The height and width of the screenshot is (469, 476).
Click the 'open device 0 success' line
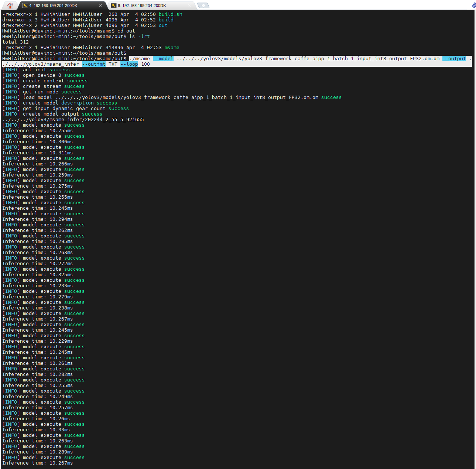(x=44, y=75)
